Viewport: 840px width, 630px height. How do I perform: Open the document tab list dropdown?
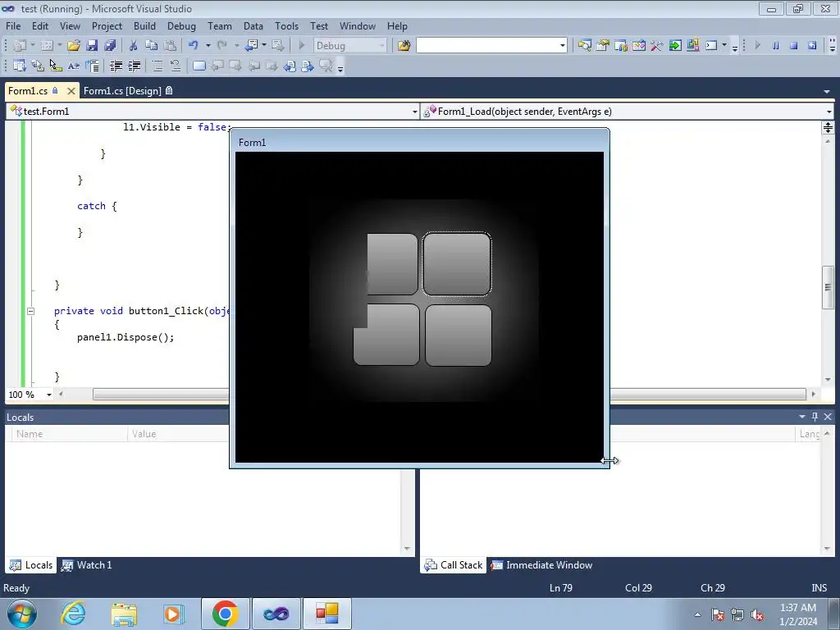click(x=827, y=92)
